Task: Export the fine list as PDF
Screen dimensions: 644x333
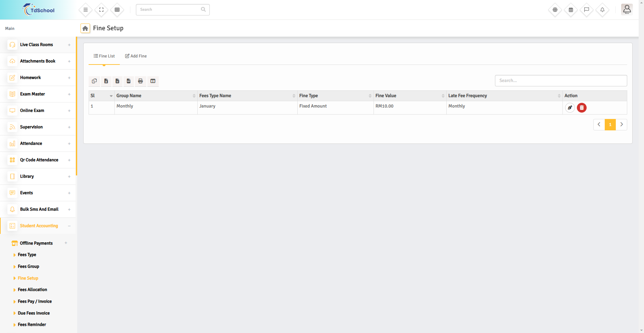Action: coord(129,81)
